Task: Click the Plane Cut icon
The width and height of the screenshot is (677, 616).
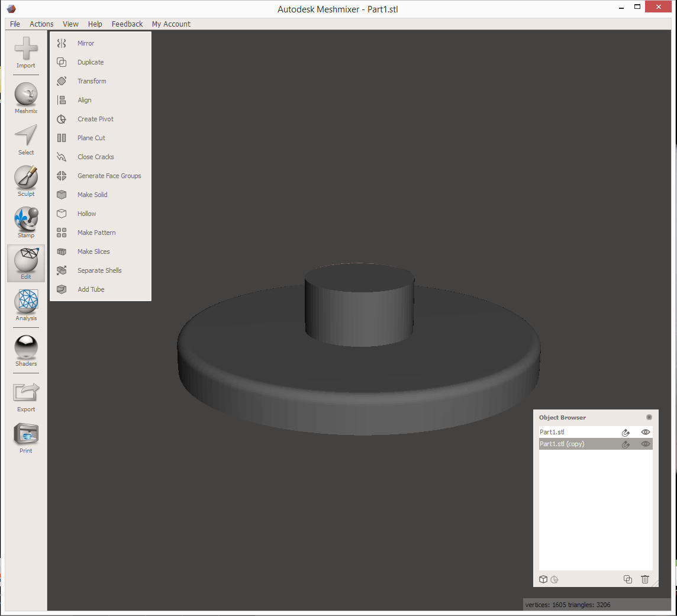Action: pyautogui.click(x=62, y=138)
